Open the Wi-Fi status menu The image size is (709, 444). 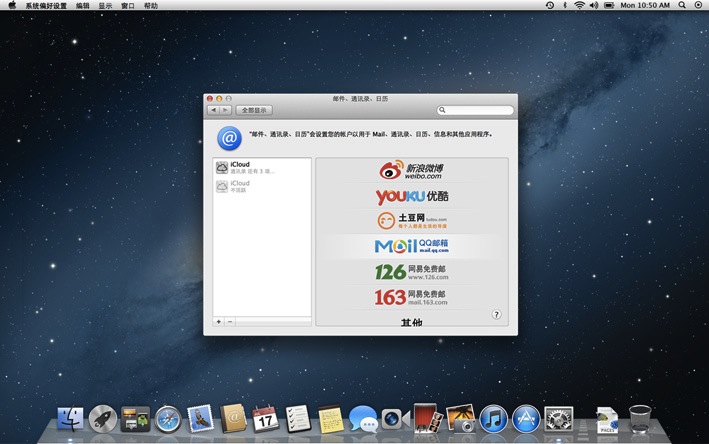(x=579, y=5)
